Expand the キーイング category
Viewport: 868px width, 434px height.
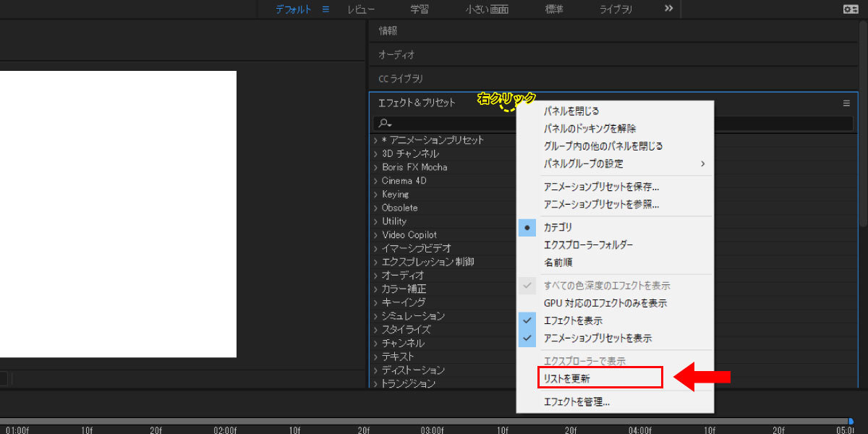[376, 302]
